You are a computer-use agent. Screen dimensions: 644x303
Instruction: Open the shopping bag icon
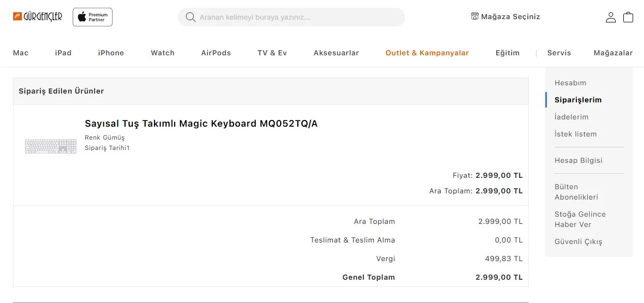pos(628,17)
